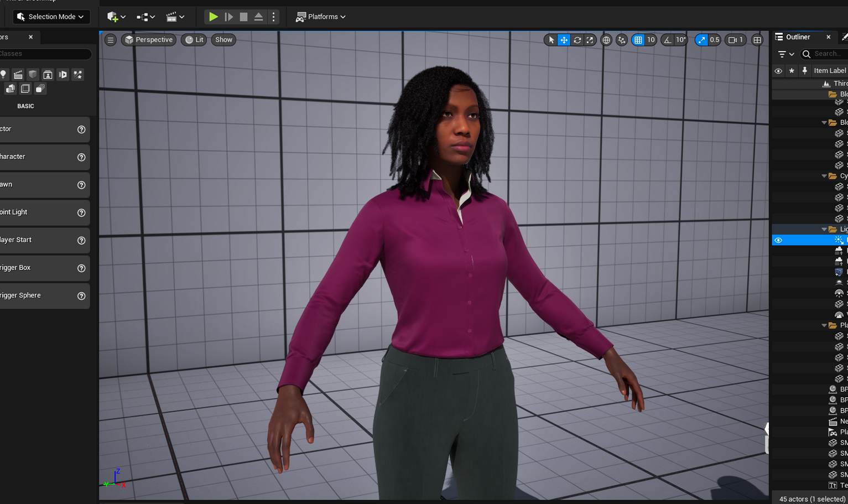This screenshot has height=504, width=848.
Task: Toggle the eye visibility of the selected light
Action: pos(779,240)
